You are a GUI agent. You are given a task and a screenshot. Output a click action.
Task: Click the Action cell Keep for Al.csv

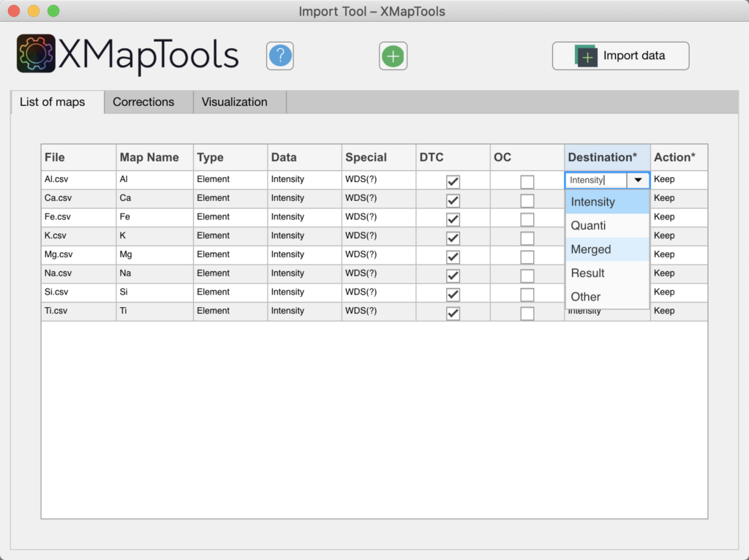[x=679, y=180]
